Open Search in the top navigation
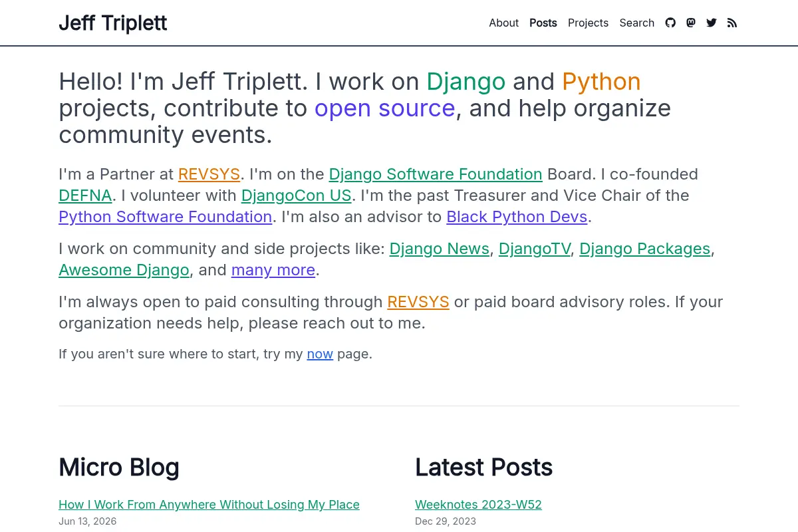Screen dimensions: 798x532 click(x=636, y=23)
